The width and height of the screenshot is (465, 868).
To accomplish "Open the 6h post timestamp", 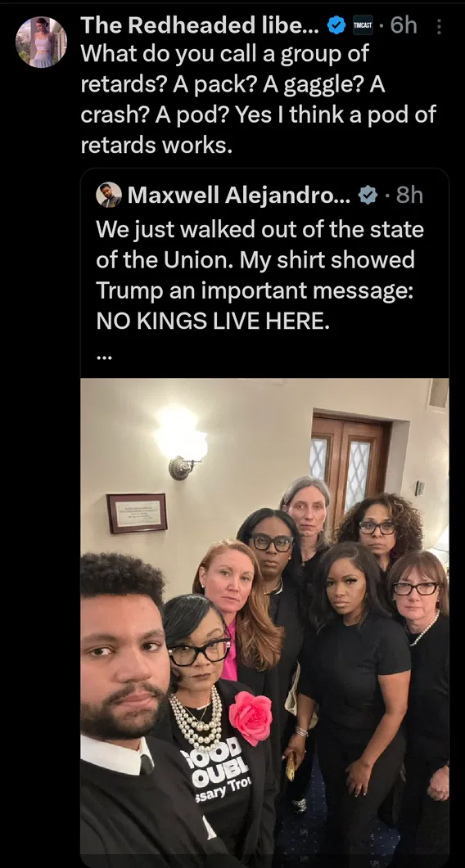I will pyautogui.click(x=404, y=25).
